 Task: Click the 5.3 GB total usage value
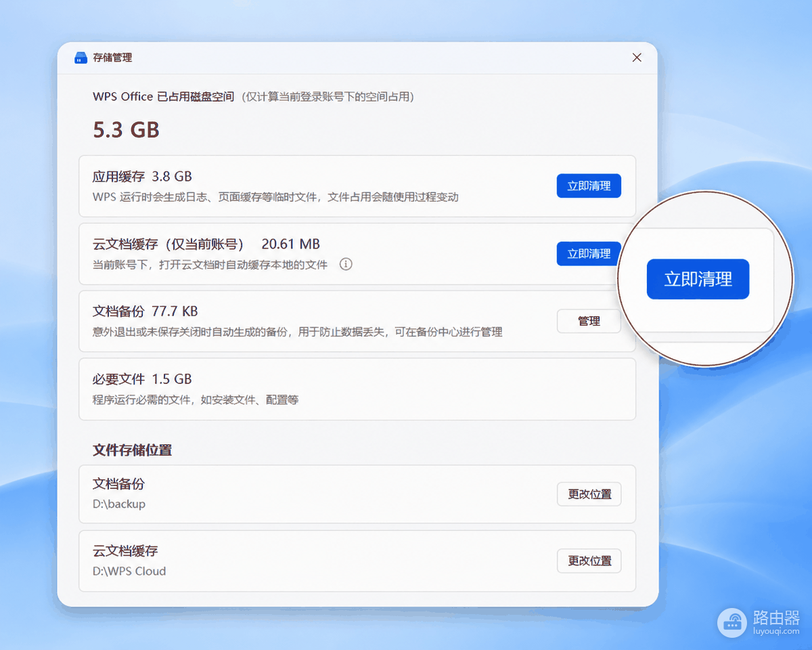[126, 130]
